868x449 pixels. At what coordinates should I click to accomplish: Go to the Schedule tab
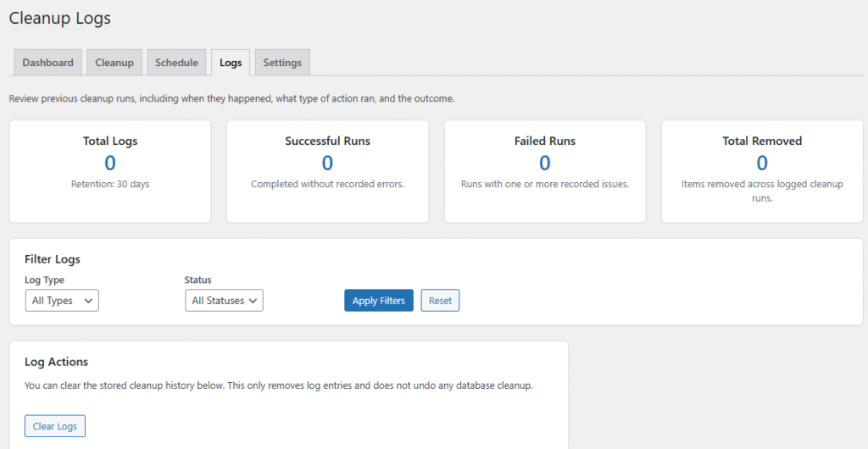click(176, 63)
